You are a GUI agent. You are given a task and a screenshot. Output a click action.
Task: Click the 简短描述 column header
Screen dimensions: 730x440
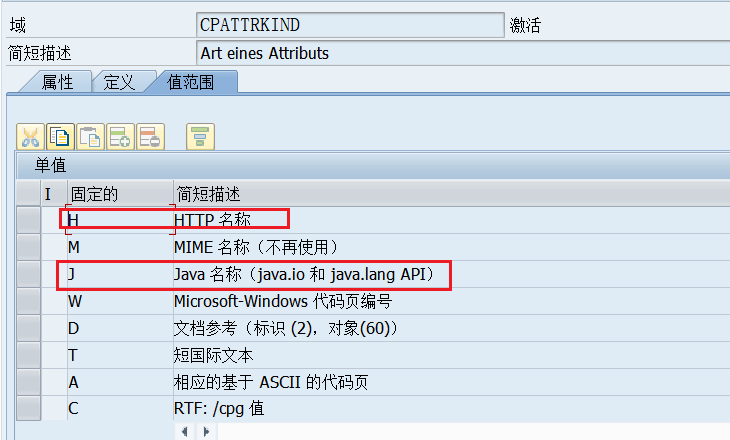pyautogui.click(x=452, y=193)
